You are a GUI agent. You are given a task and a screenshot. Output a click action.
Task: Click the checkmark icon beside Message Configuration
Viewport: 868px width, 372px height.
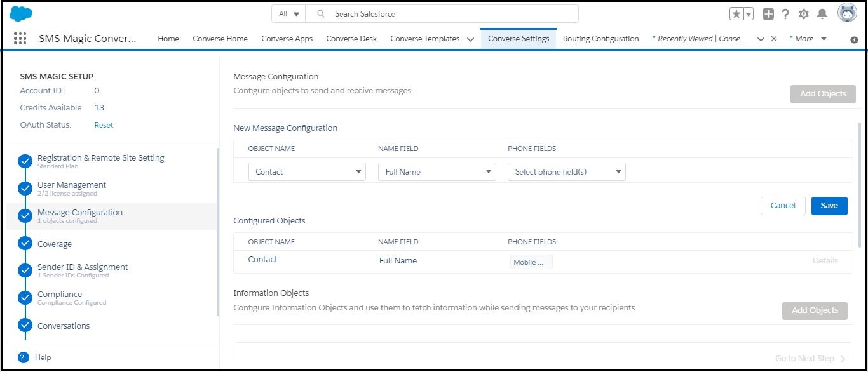tap(25, 216)
